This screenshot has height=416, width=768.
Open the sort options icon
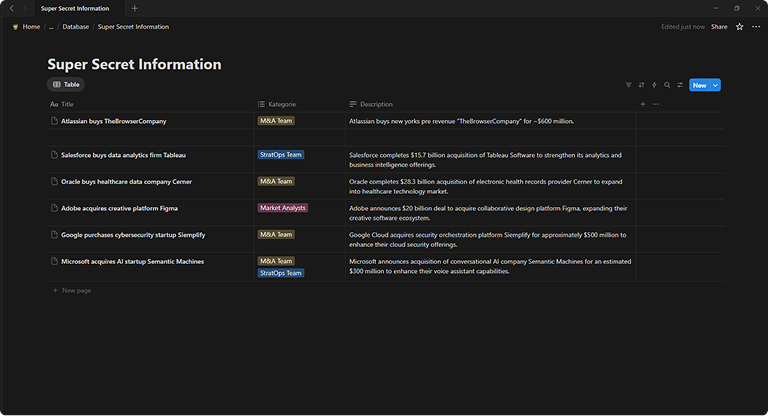[x=641, y=85]
